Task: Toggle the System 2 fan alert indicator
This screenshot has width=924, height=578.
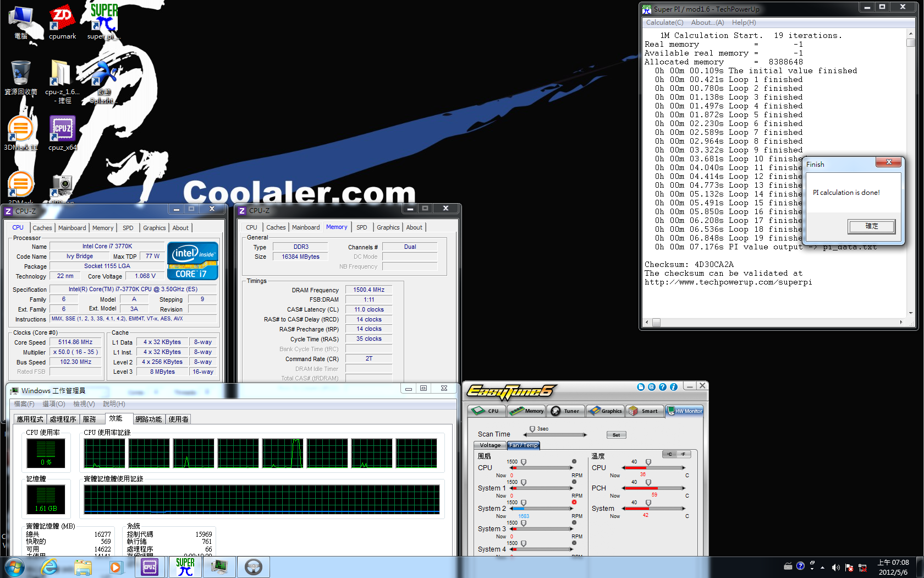Action: pyautogui.click(x=574, y=502)
